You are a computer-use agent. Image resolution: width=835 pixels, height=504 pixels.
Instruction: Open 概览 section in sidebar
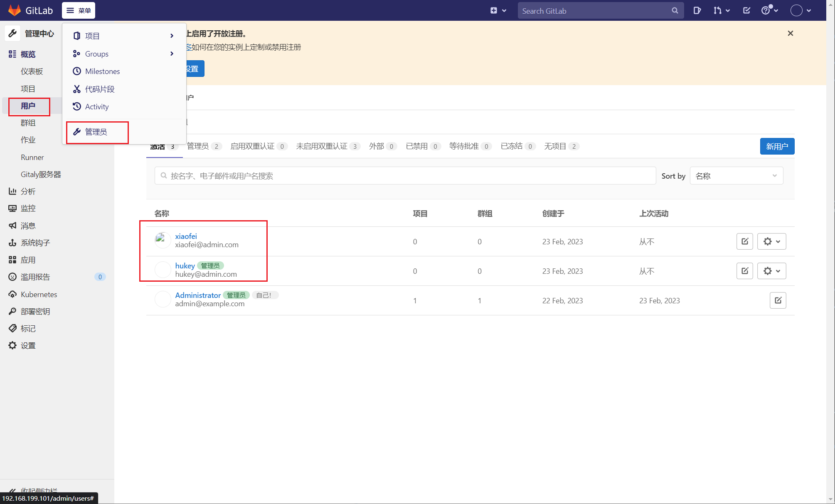click(28, 54)
